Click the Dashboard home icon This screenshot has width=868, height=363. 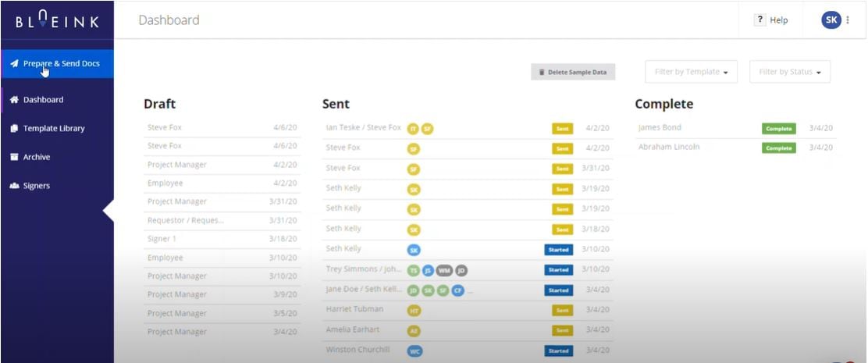click(x=14, y=100)
